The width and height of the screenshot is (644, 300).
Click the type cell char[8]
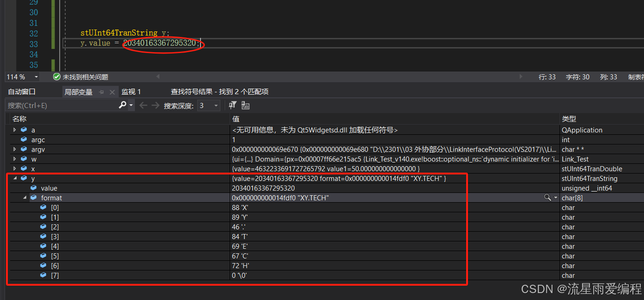(x=572, y=198)
